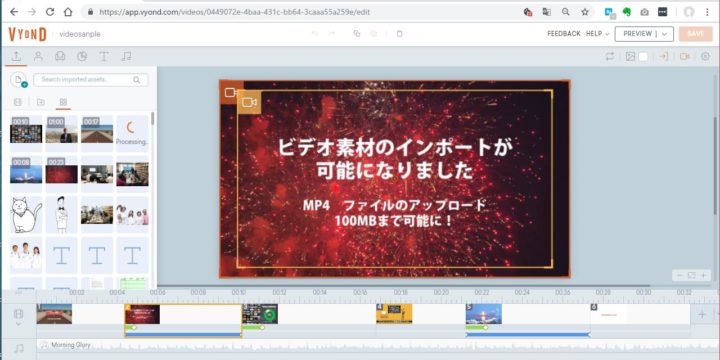Open the Audio library tab
The image size is (720, 360).
point(126,56)
